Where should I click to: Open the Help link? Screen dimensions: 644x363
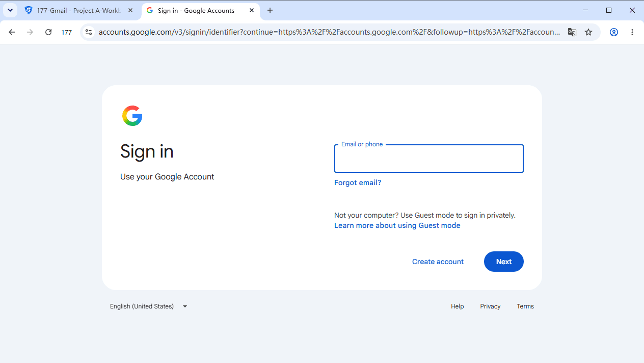458,306
